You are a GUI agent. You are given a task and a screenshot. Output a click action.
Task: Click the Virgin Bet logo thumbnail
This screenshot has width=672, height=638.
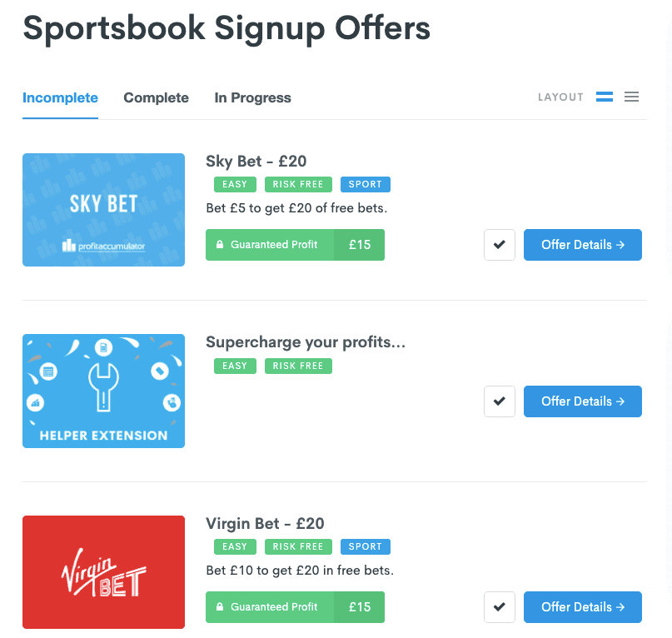[104, 572]
